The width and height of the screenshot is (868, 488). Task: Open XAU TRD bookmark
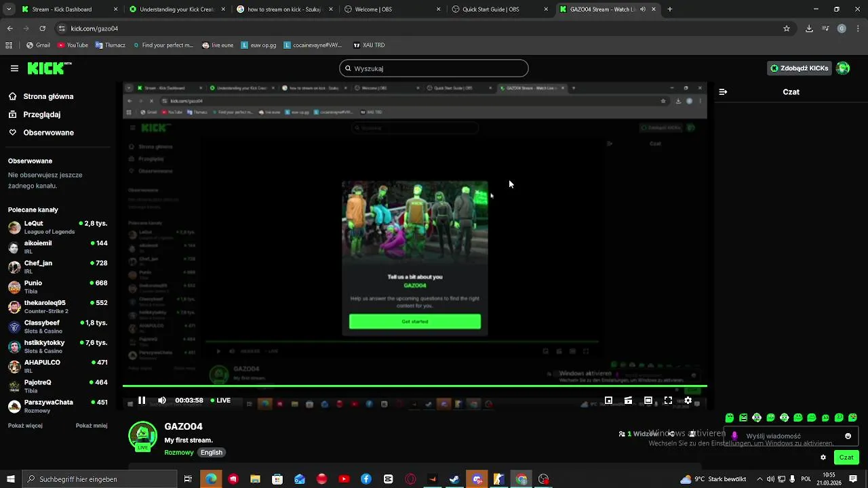tap(369, 45)
